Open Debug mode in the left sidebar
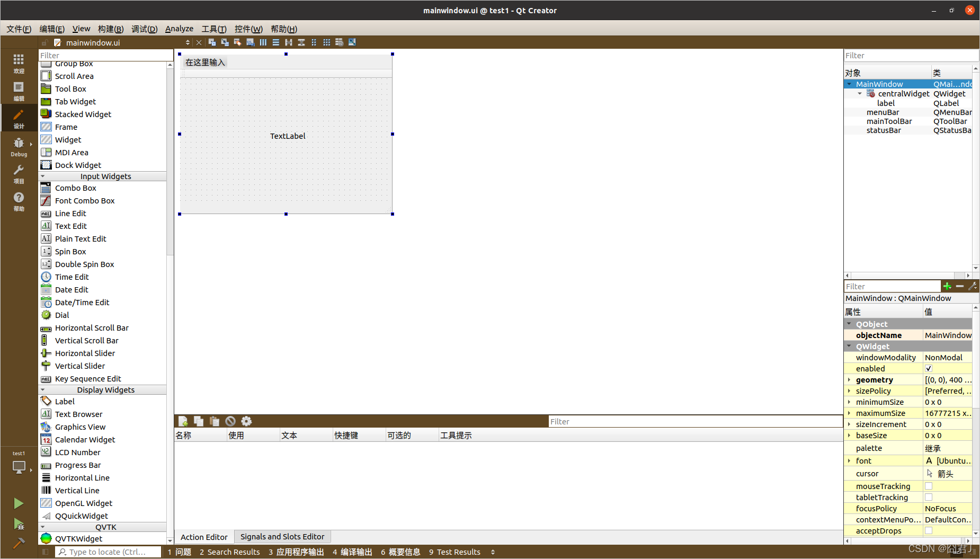 tap(19, 147)
